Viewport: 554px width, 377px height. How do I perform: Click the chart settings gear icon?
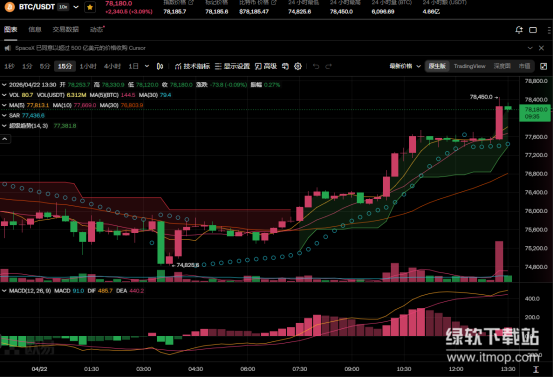298,66
